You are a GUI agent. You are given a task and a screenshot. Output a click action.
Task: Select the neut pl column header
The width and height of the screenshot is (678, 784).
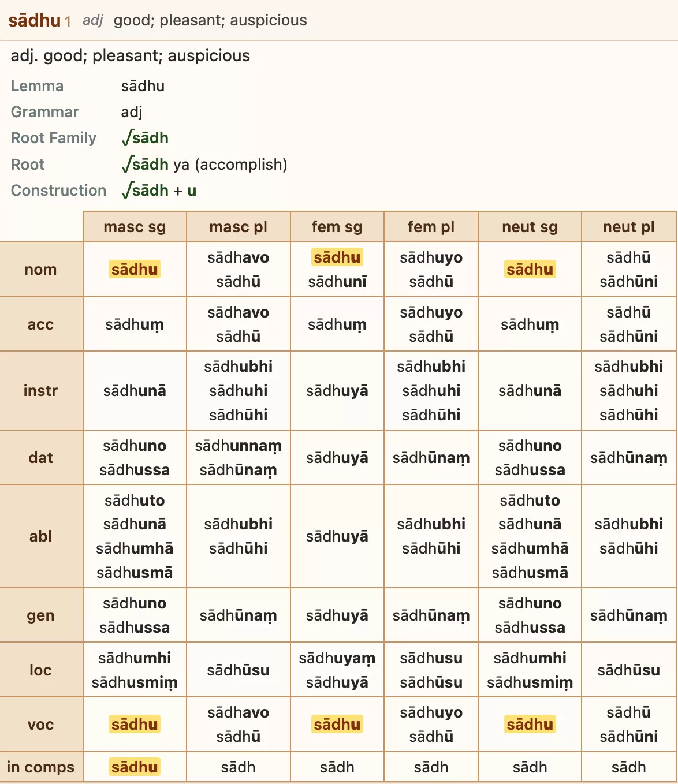coord(628,227)
